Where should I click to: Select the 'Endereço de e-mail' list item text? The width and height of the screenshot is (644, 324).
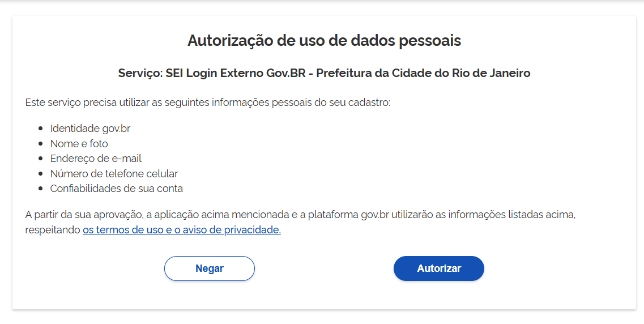pyautogui.click(x=96, y=159)
